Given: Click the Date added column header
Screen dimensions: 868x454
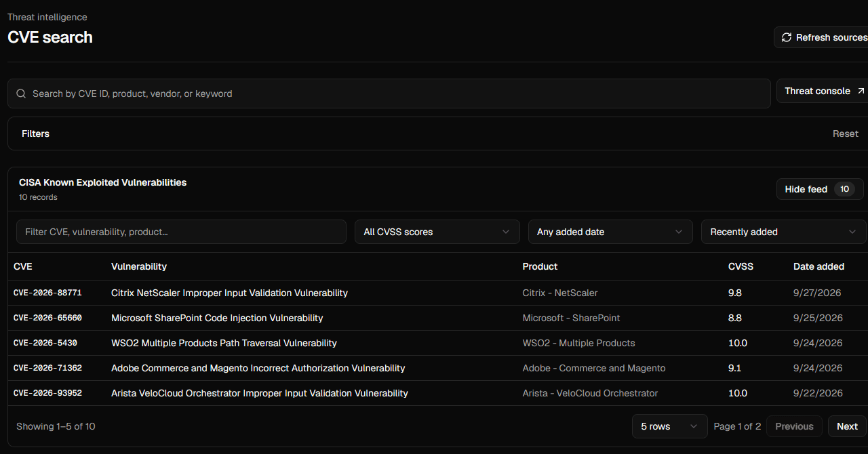Looking at the screenshot, I should coord(818,266).
